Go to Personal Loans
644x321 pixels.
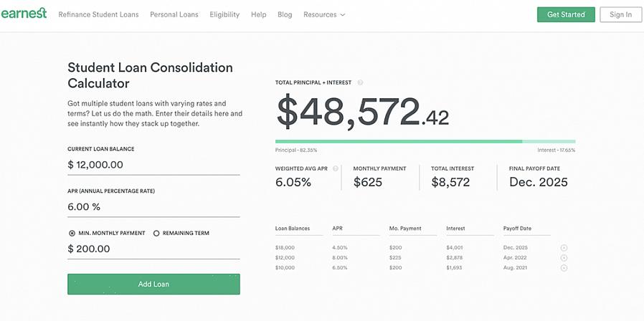click(174, 14)
